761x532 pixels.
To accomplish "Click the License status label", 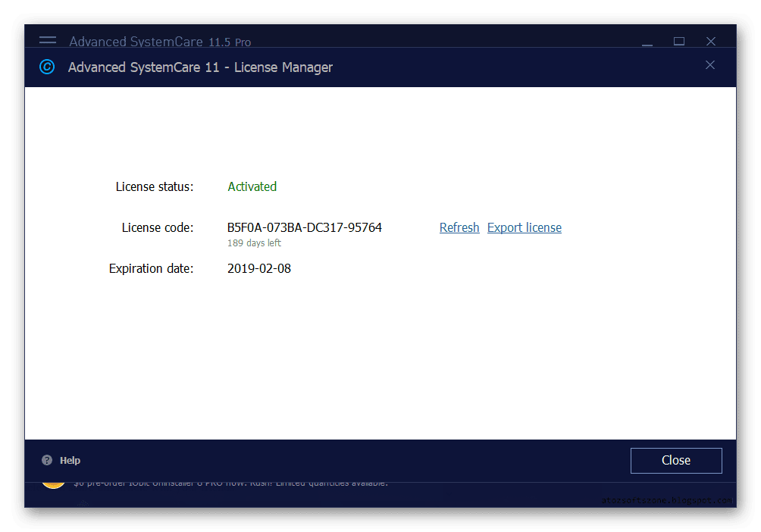I will pyautogui.click(x=155, y=186).
